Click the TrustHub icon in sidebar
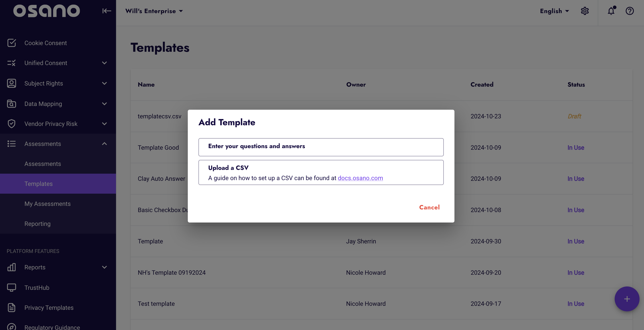644x330 pixels. (11, 288)
